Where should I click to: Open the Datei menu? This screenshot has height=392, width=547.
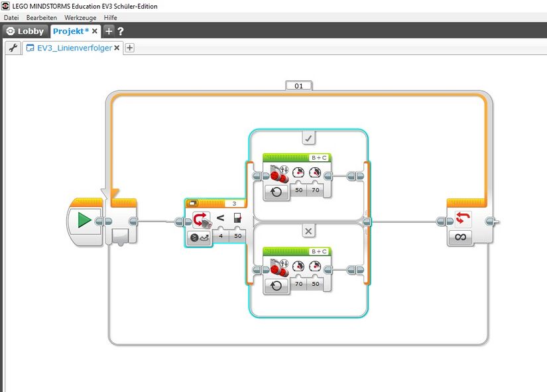11,17
